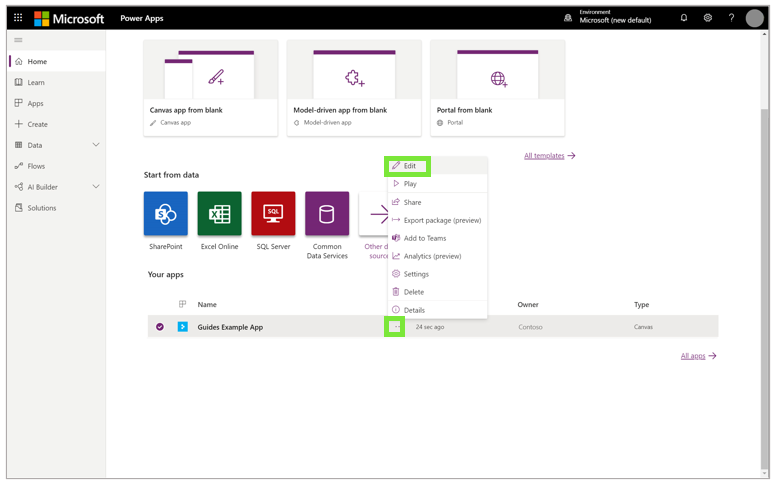Open Learn in the sidebar
Image resolution: width=774 pixels, height=481 pixels.
click(x=57, y=82)
